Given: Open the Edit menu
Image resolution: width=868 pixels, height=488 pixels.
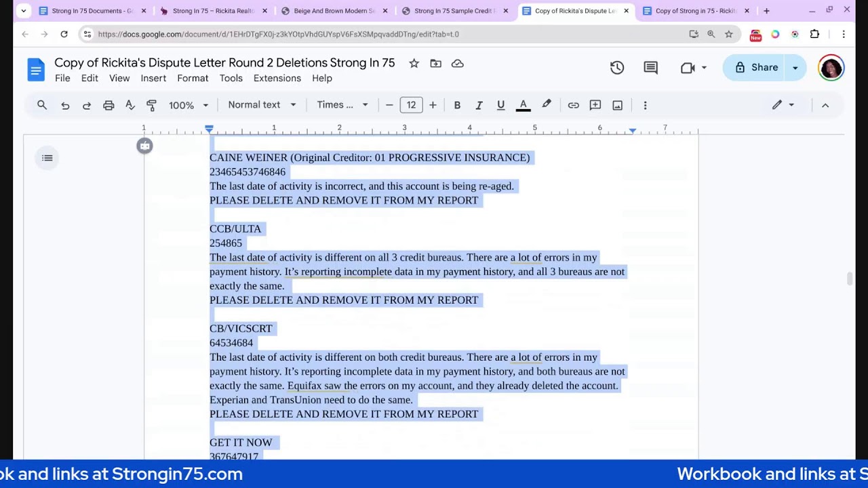Looking at the screenshot, I should (x=90, y=79).
